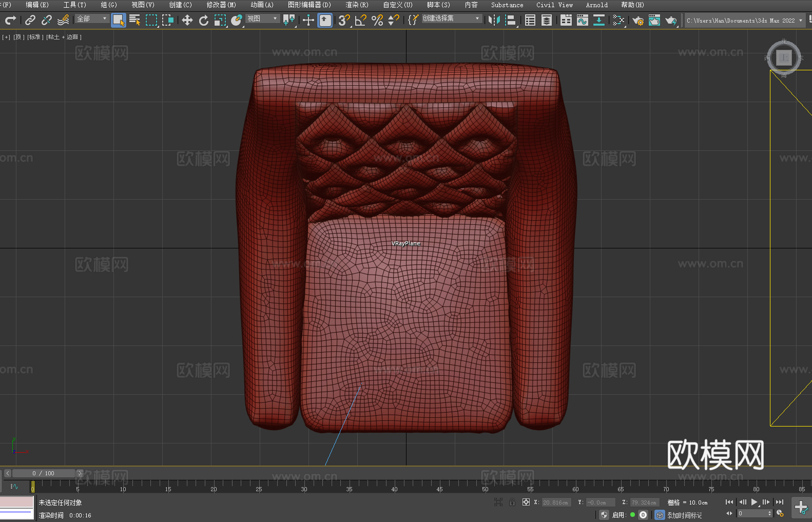The height and width of the screenshot is (522, 812).
Task: Click the Set Keys plus icon
Action: tap(801, 508)
